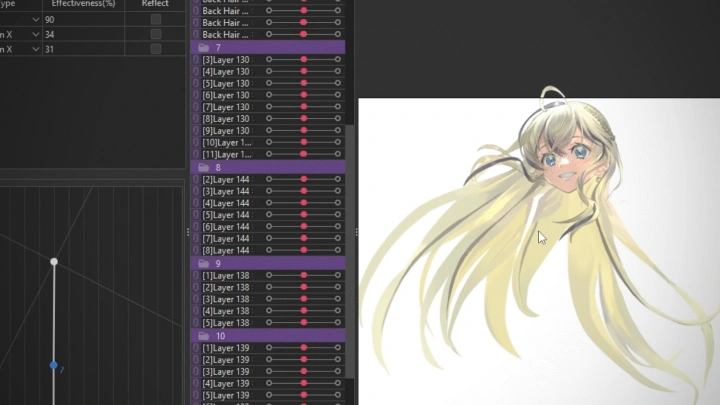
Task: Click the folder icon of group 8
Action: coord(204,168)
